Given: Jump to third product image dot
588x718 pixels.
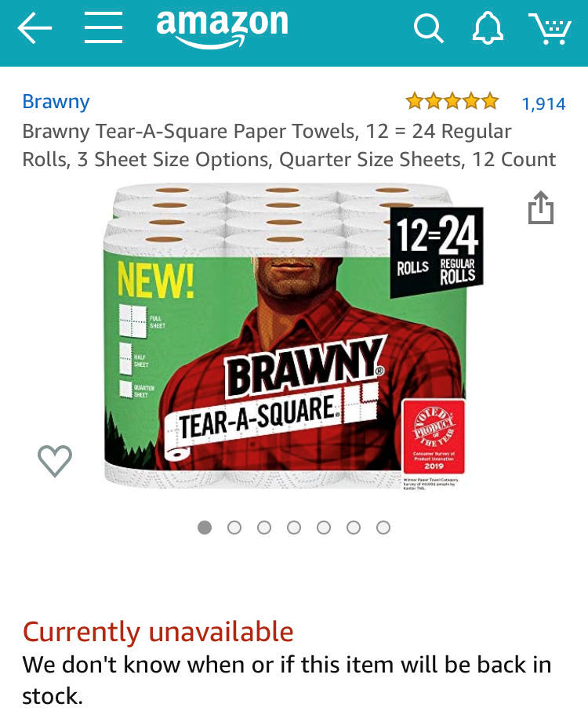Looking at the screenshot, I should coord(264,528).
